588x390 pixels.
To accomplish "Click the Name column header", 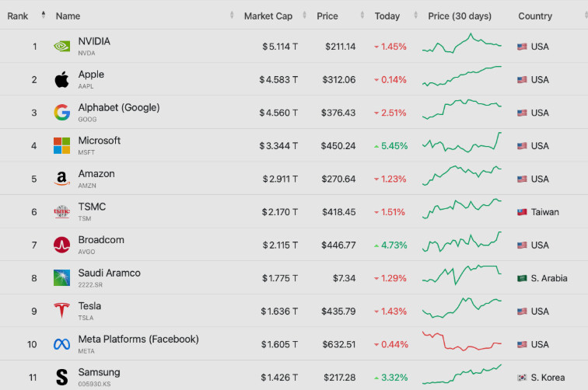I will click(x=68, y=16).
